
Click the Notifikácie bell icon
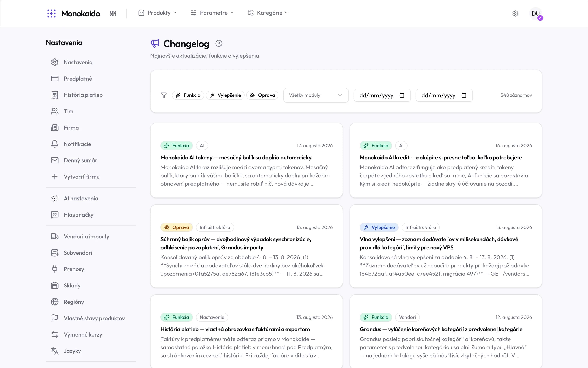(x=55, y=144)
